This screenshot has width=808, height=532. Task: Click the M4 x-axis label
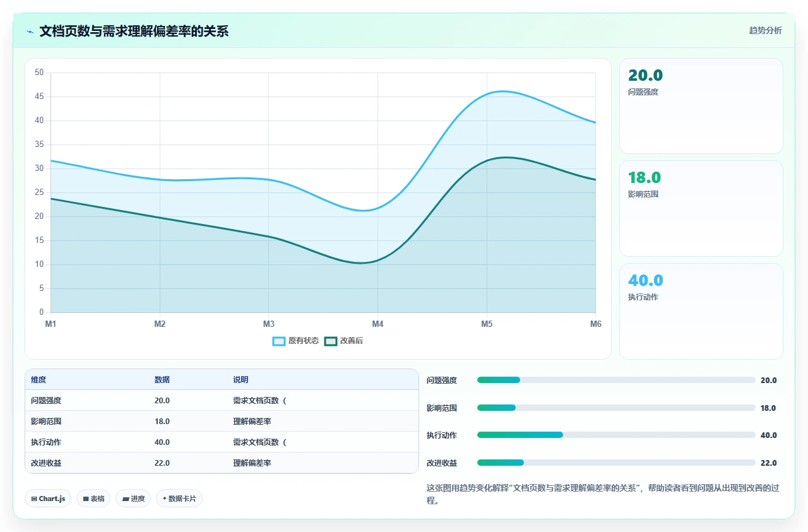(377, 324)
